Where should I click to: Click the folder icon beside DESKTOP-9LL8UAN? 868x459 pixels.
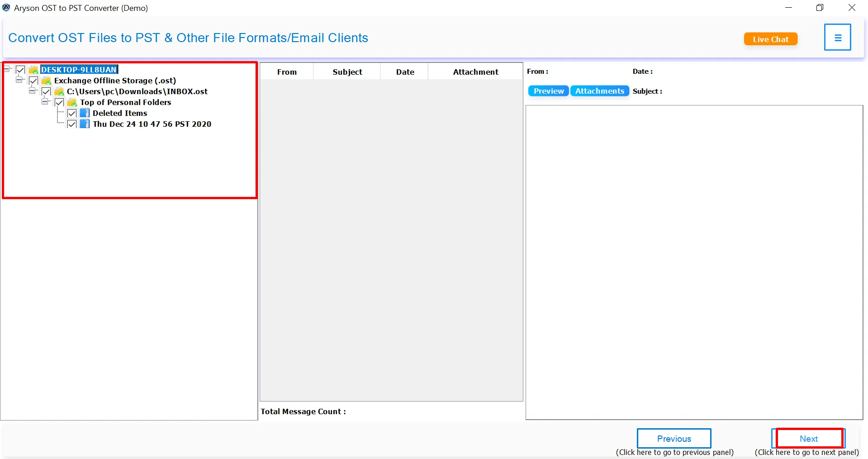33,70
